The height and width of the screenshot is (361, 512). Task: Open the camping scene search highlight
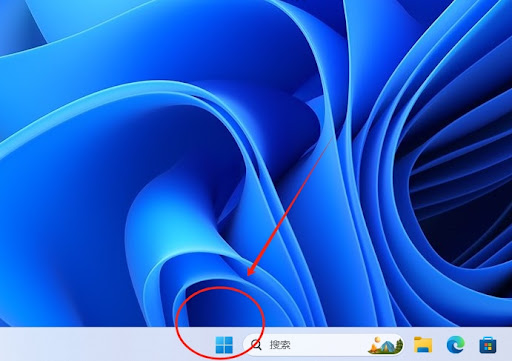385,345
